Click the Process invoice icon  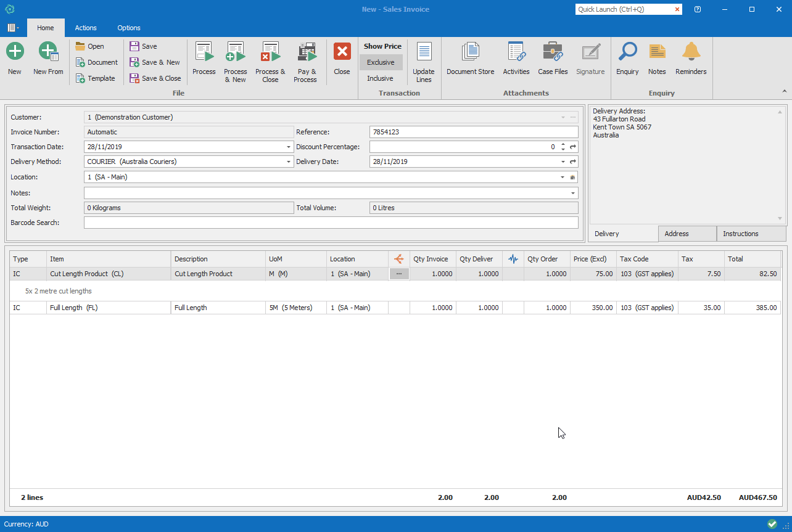(x=204, y=59)
